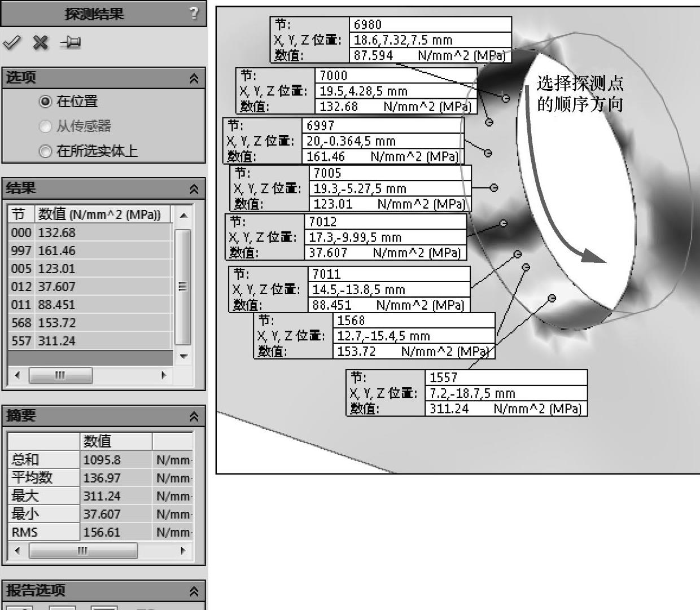
Task: Select result row with value 123.01
Action: pos(90,269)
